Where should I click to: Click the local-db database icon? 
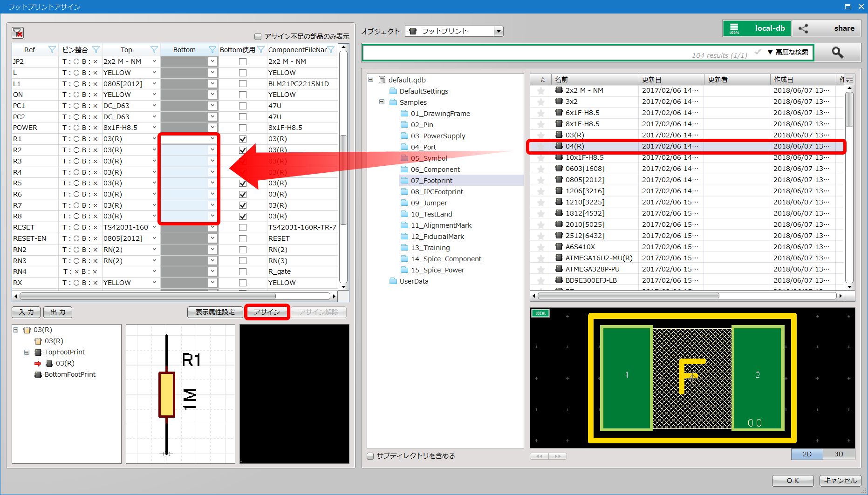point(734,28)
